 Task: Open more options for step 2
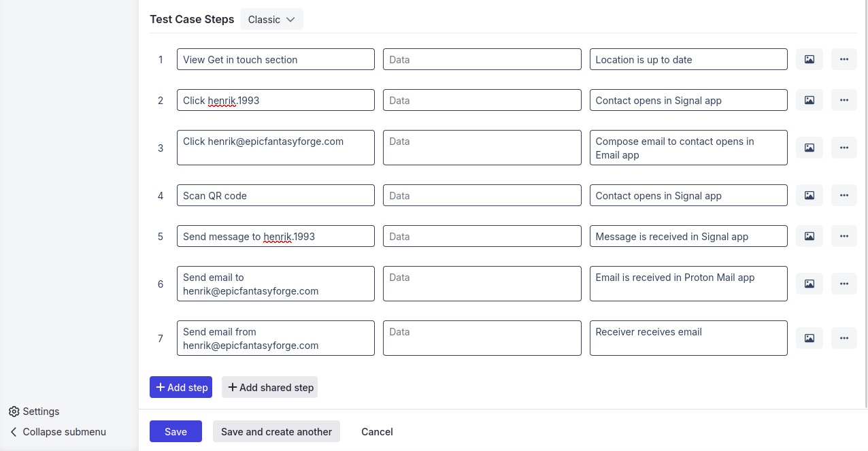(x=844, y=100)
